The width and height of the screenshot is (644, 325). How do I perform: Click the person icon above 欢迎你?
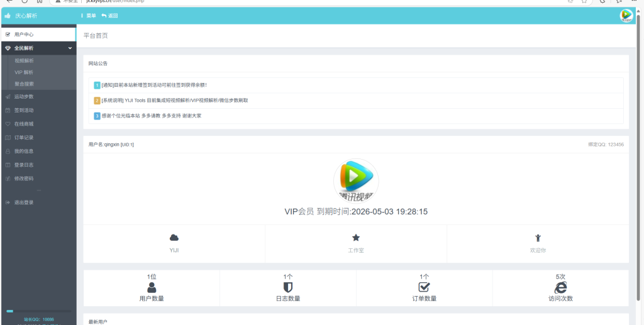(538, 238)
